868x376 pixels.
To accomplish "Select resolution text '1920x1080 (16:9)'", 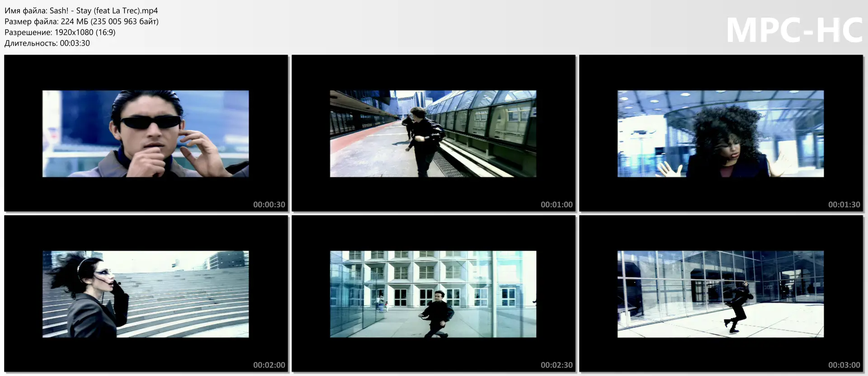I will pos(85,32).
